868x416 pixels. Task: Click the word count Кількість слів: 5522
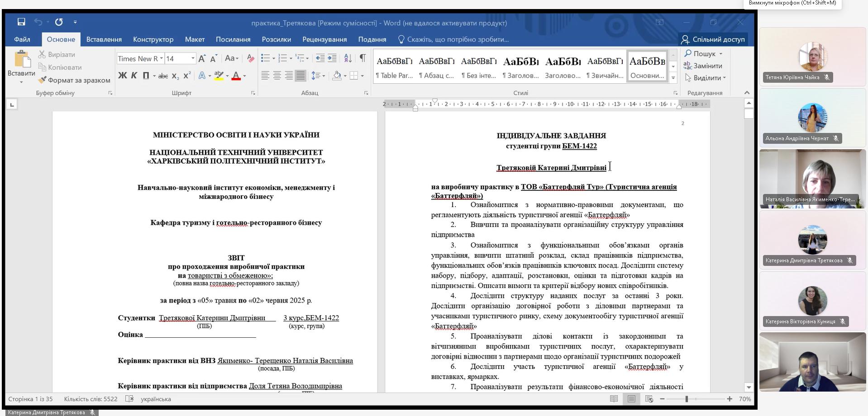(91, 399)
